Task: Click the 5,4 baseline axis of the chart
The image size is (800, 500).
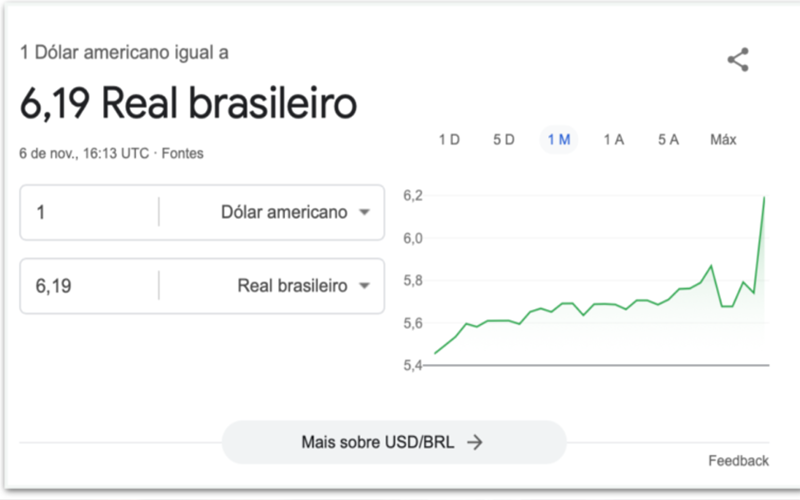Action: click(x=600, y=365)
